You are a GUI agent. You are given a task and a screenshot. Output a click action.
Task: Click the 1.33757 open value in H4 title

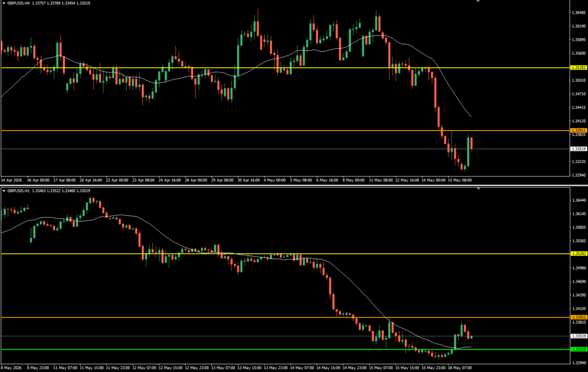38,3
